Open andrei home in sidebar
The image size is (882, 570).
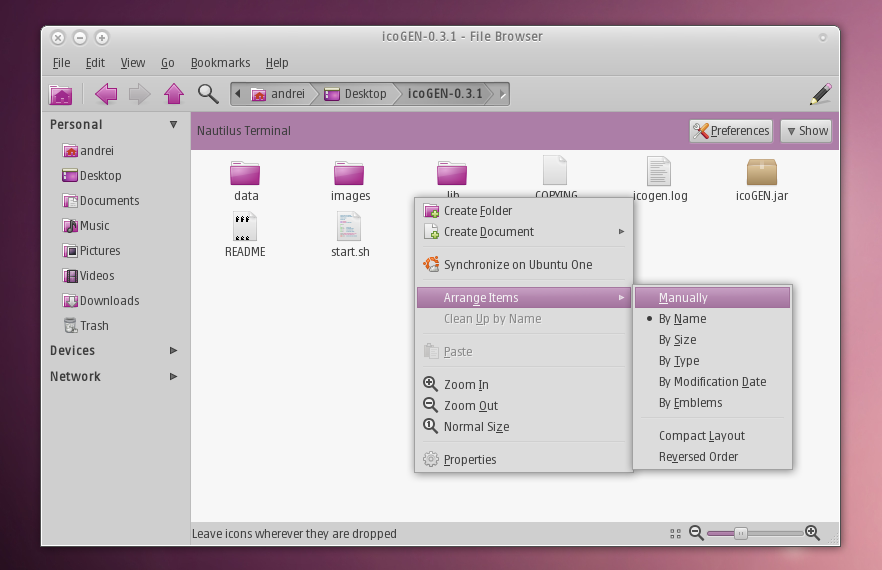coord(88,151)
